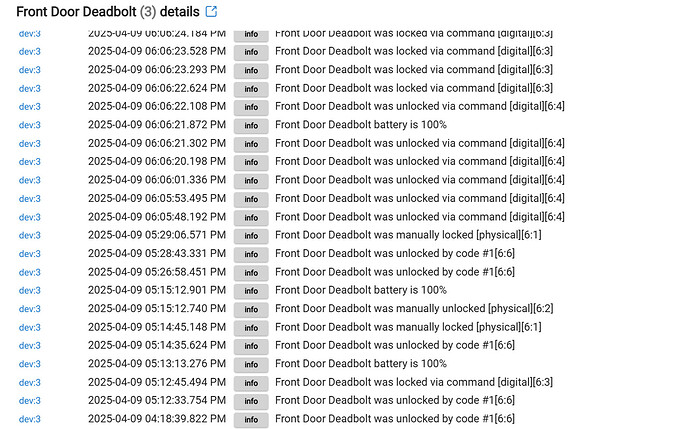Open the dev:3 link at 05:28:43.331 PM
The width and height of the screenshot is (690, 429).
click(29, 253)
